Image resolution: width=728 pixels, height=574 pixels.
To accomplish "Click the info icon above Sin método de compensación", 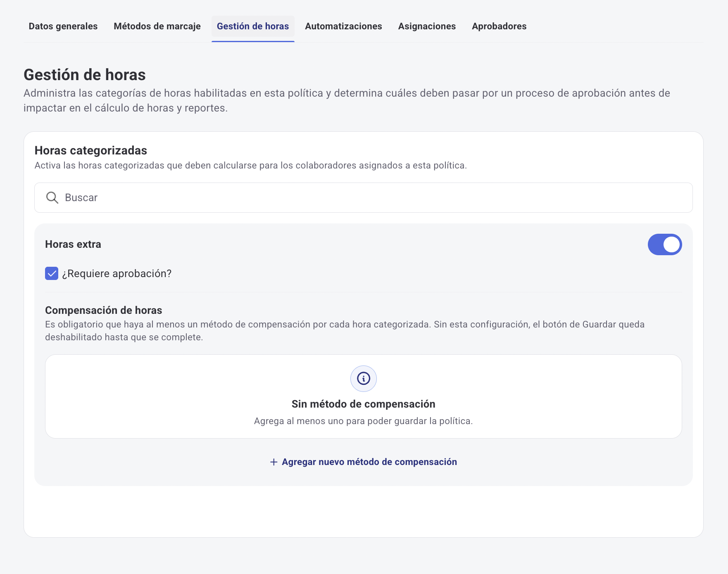I will click(364, 378).
